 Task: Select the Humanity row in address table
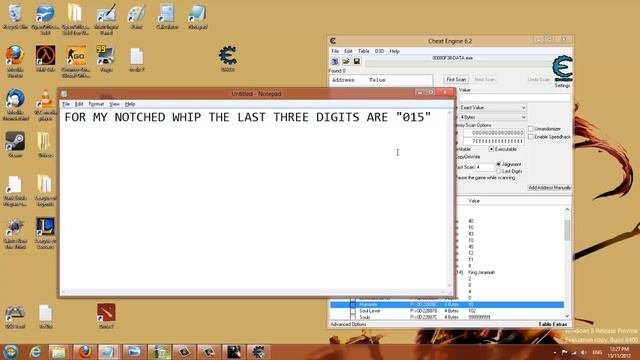[447, 304]
